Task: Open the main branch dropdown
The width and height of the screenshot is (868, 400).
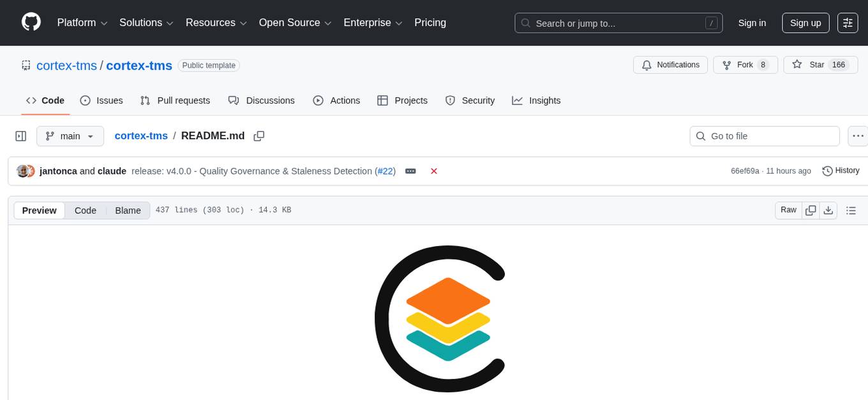Action: [x=70, y=136]
